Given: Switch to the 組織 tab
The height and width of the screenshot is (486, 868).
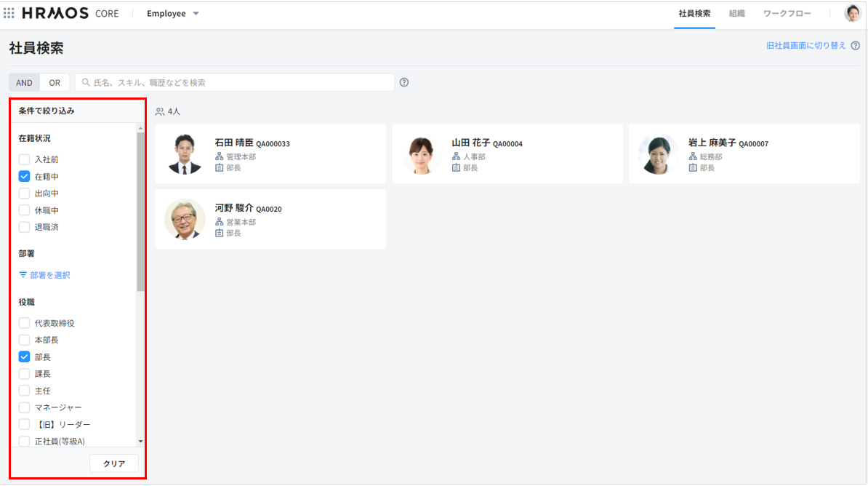Looking at the screenshot, I should pyautogui.click(x=736, y=13).
